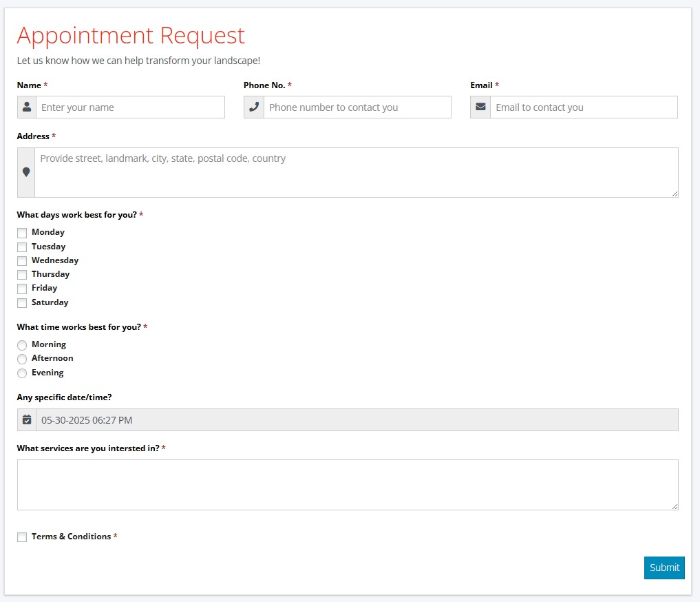Pick the Evening radio button

(x=22, y=373)
